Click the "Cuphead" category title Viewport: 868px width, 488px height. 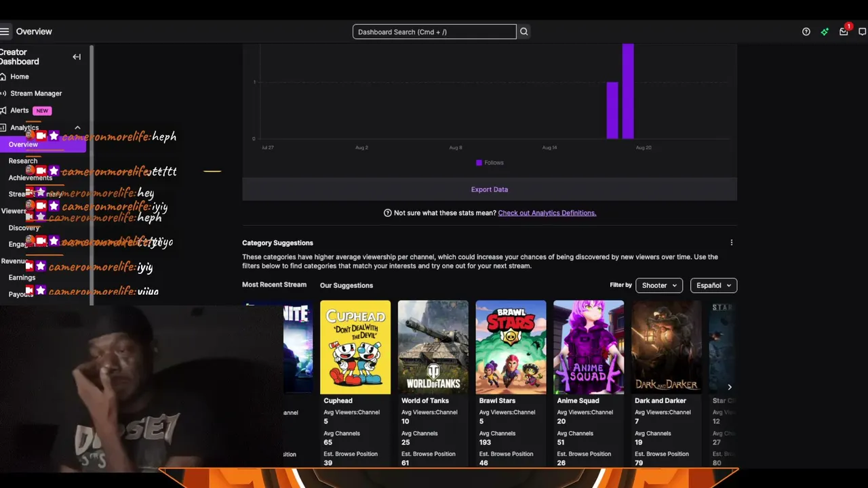coord(338,401)
